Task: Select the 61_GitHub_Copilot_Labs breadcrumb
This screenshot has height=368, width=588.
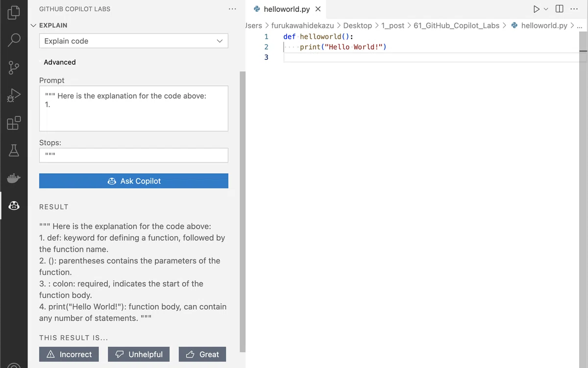Action: click(456, 26)
